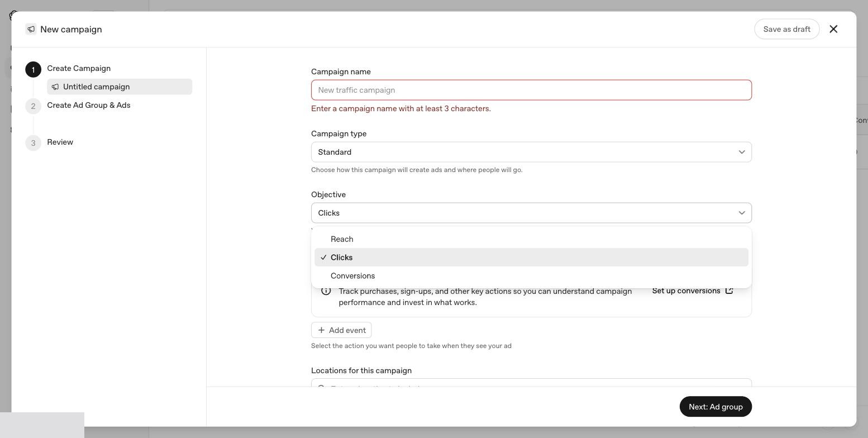Viewport: 868px width, 438px height.
Task: Click the 'Campaign type' field label
Action: point(339,134)
